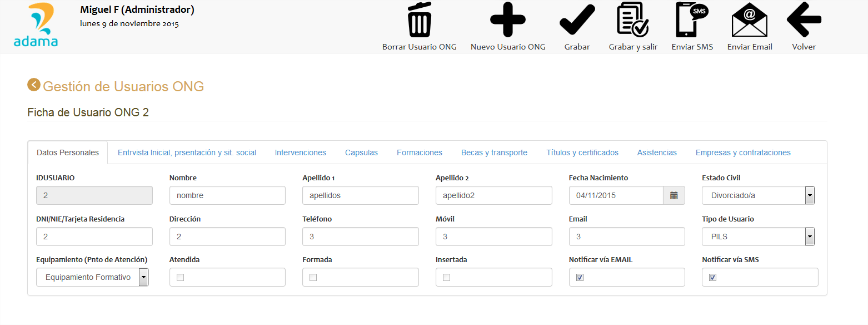Click the Enviar Email envelope icon
Viewport: 868px width, 325px height.
pos(749,20)
